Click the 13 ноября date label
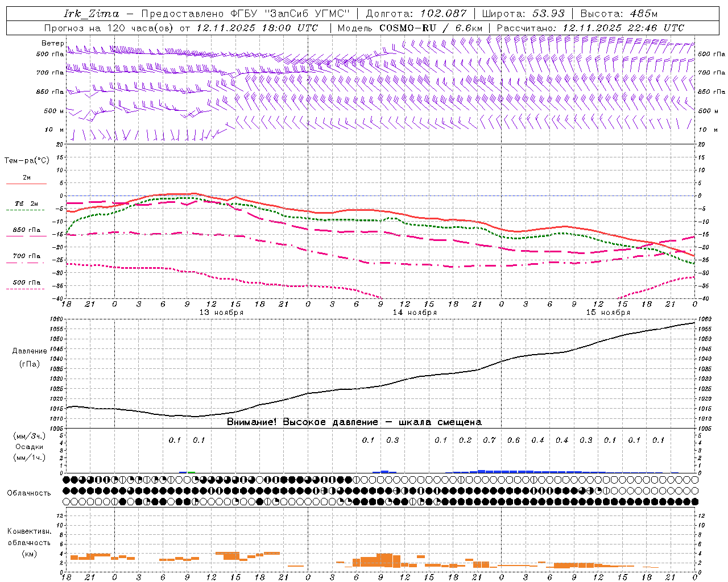Screen dimensions: 728x582 click(x=221, y=313)
